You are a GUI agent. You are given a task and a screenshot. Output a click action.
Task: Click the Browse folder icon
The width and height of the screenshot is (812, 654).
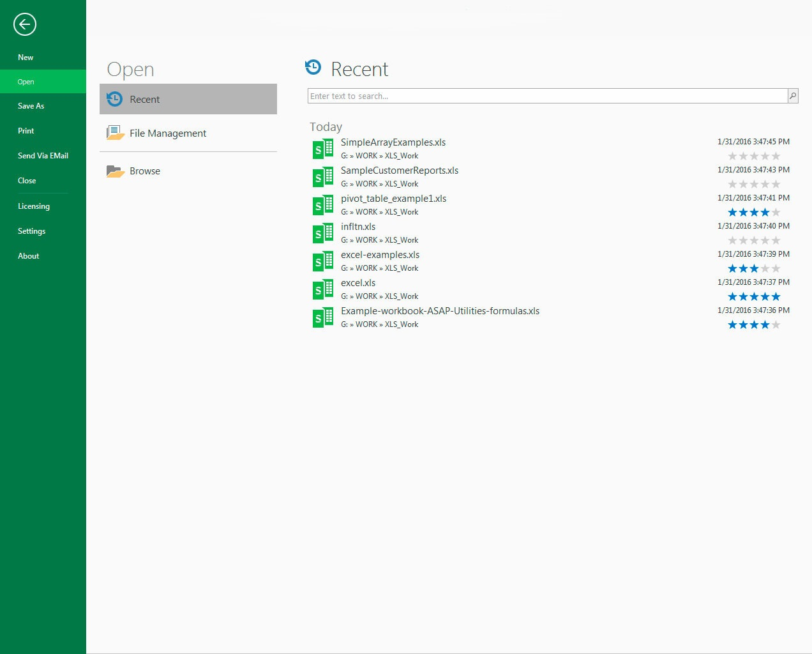115,171
